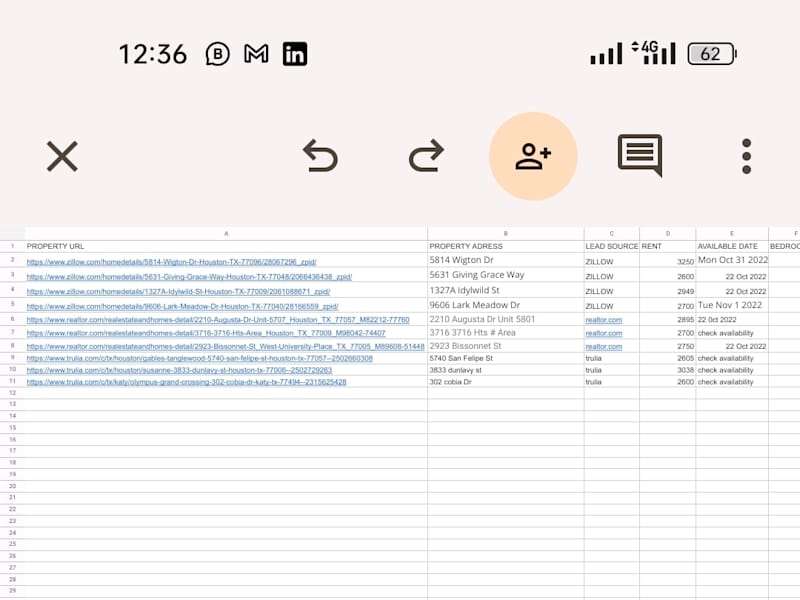The image size is (800, 600).
Task: Open the 5814-Wigton-Dr Zillow link
Action: click(x=171, y=262)
